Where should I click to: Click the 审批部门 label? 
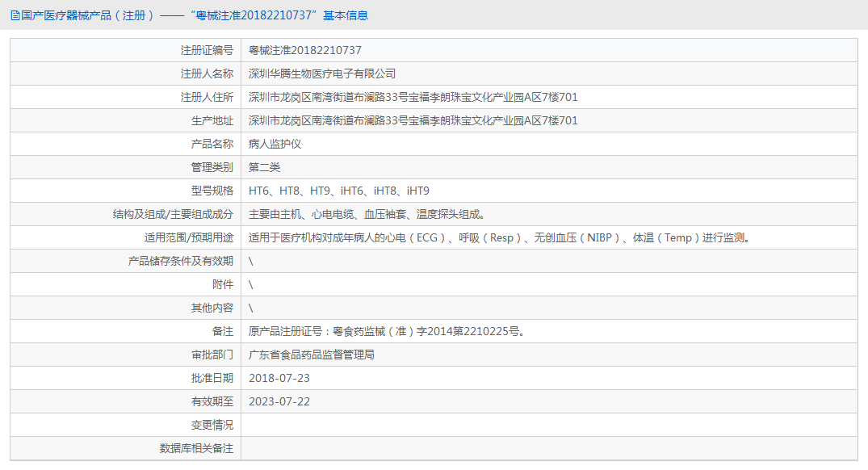click(x=212, y=355)
